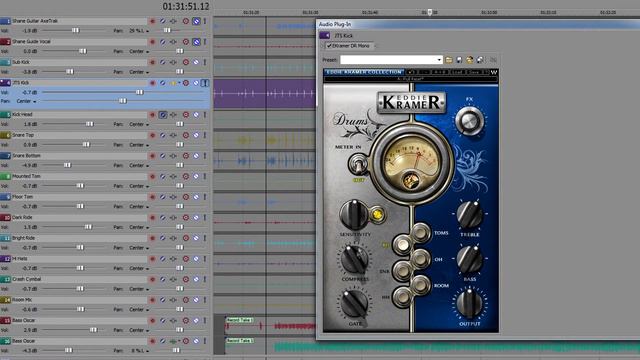Click the yellow sensitivity indicator light
Image resolution: width=640 pixels, height=360 pixels.
tap(378, 215)
